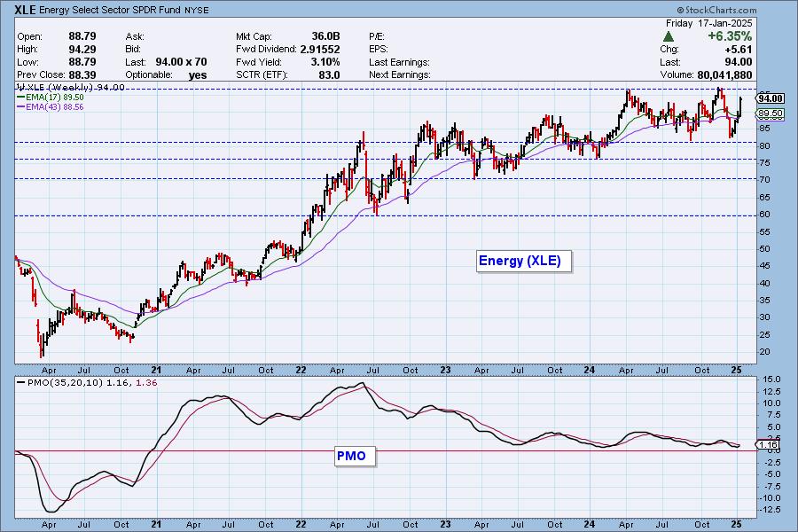Click the EMA(17) 89.50 legend entry
This screenshot has width=798, height=532.
pyautogui.click(x=54, y=98)
